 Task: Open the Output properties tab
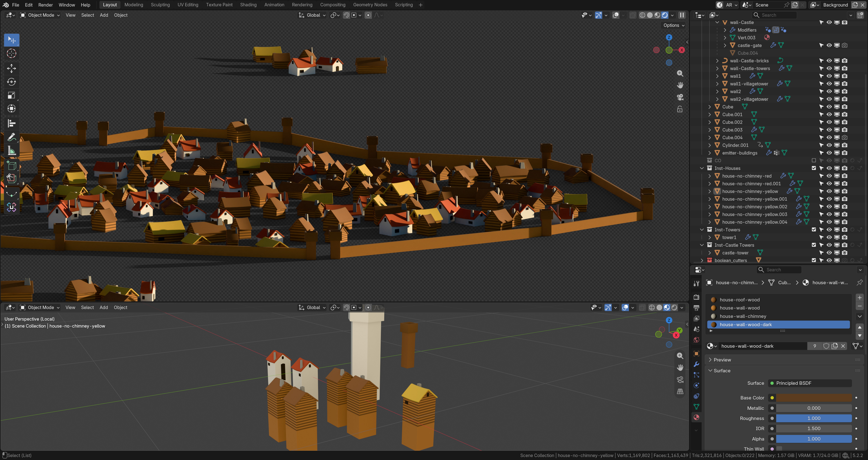pos(696,308)
